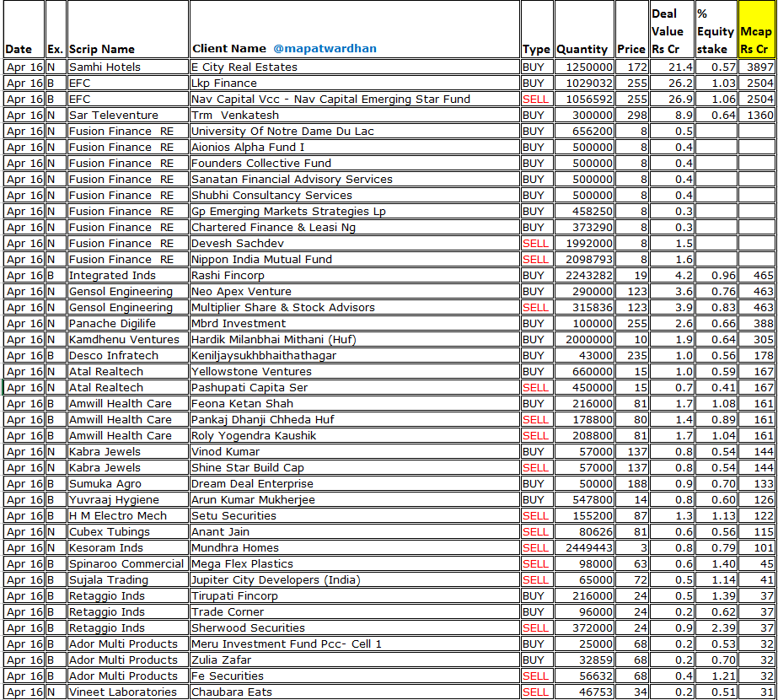Image resolution: width=778 pixels, height=700 pixels.
Task: Click the Spinaroo Commercial scrip cell
Action: pos(128,564)
